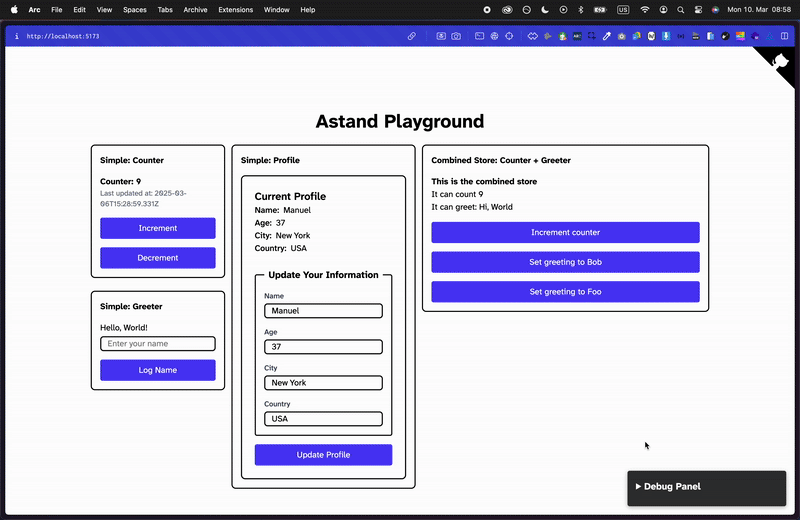
Task: Click the Increment button in Counter card
Action: (x=158, y=228)
